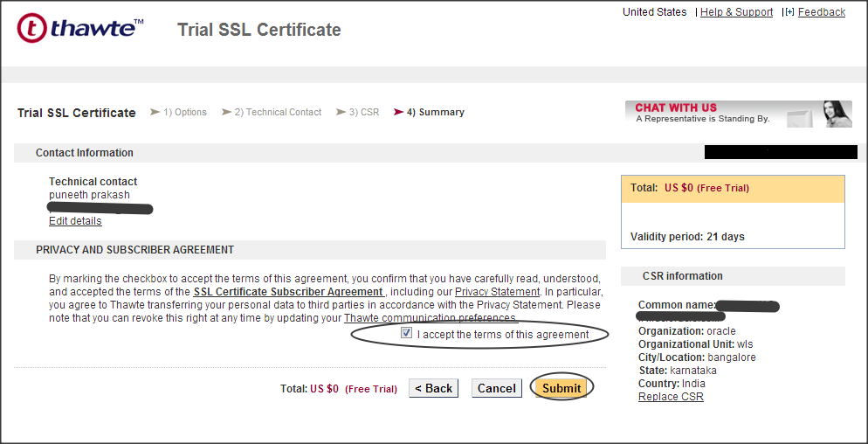Open the Chat With Us banner
The width and height of the screenshot is (868, 444).
point(739,114)
